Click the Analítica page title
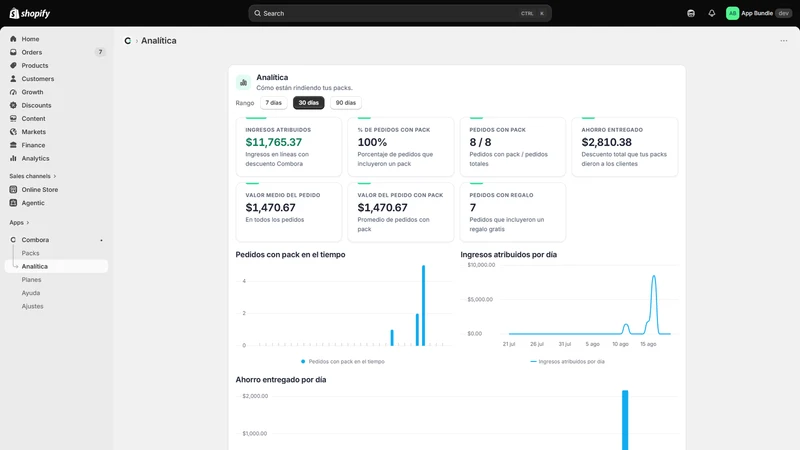Image resolution: width=800 pixels, height=450 pixels. [159, 41]
